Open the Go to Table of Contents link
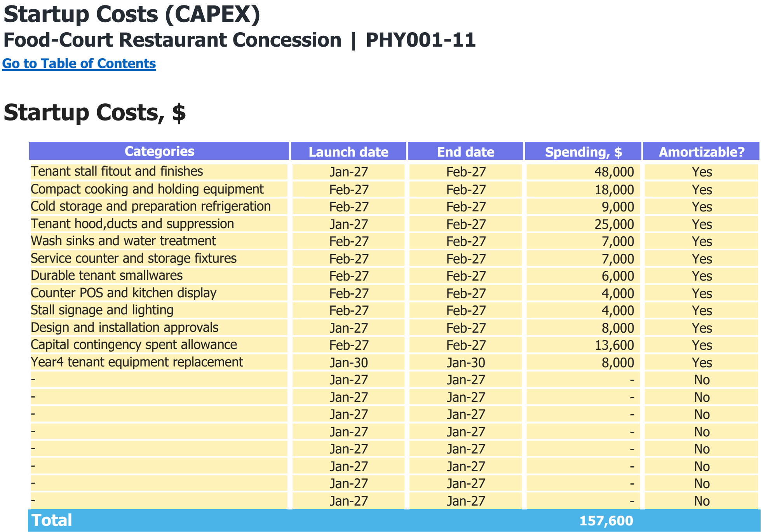 point(79,63)
